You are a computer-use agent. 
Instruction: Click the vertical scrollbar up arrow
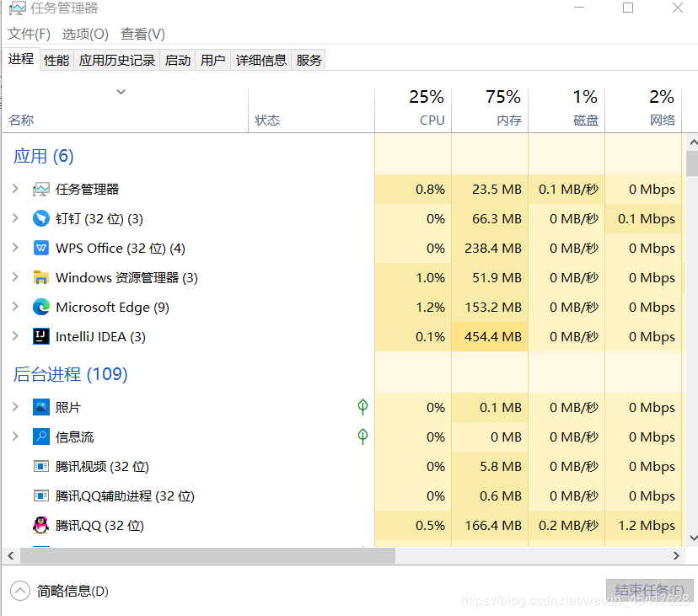693,142
